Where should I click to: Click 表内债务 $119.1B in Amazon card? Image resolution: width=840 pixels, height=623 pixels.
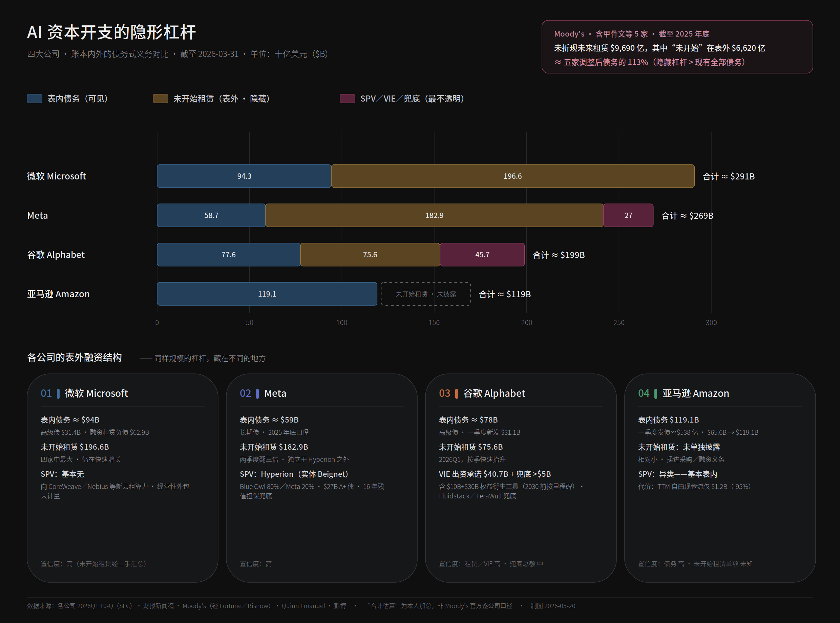coord(668,420)
